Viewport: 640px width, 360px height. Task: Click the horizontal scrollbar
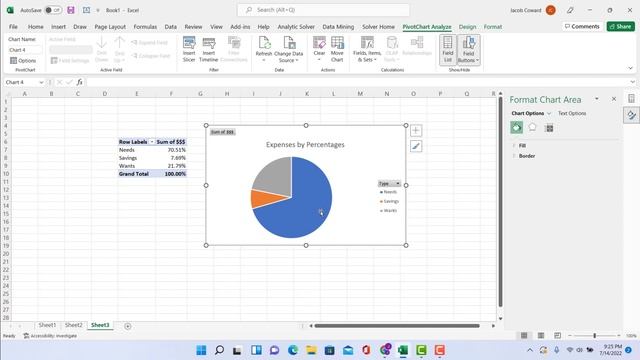(397, 326)
